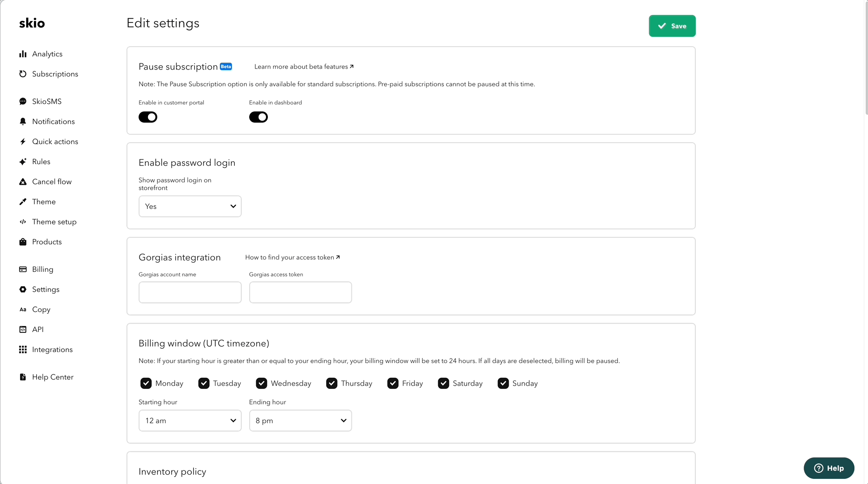Click the Billing window (UTC timezone) heading

point(204,344)
